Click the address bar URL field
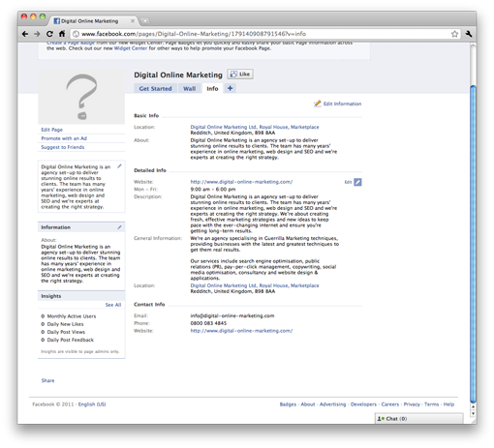Screen dimensions: 494x448 tap(262, 34)
